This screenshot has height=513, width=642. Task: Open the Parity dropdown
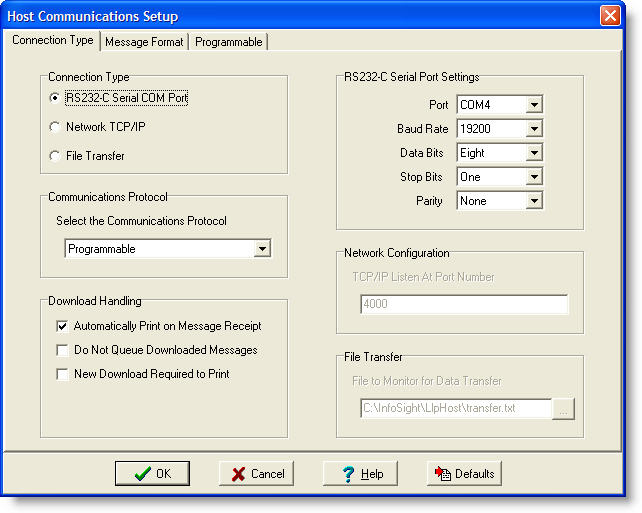534,201
